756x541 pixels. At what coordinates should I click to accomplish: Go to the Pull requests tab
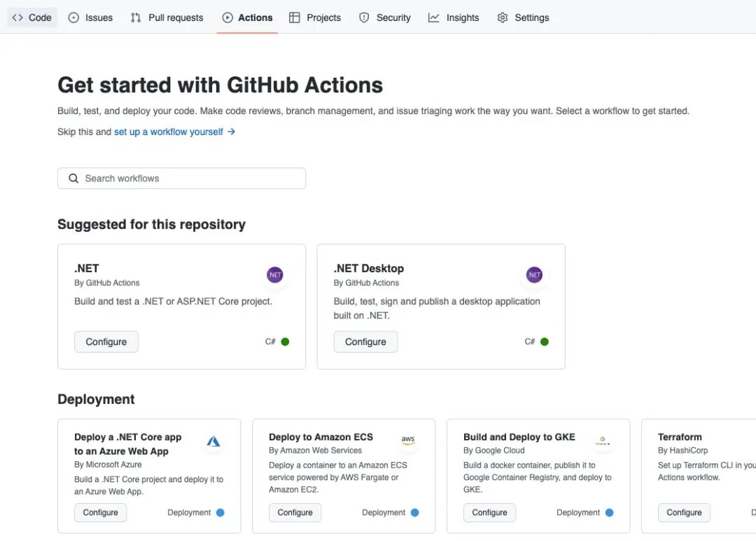coord(167,17)
